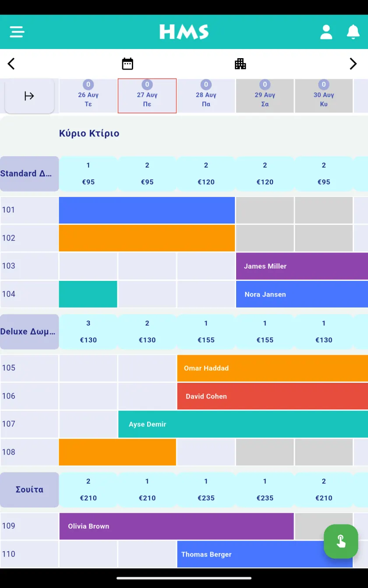Open the calendar date picker icon
The width and height of the screenshot is (368, 588).
(127, 64)
